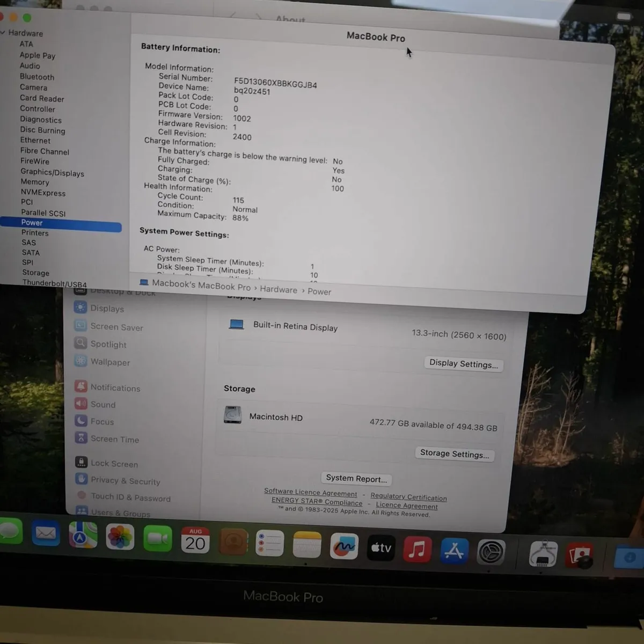Select FireWire hardware entry

click(35, 162)
